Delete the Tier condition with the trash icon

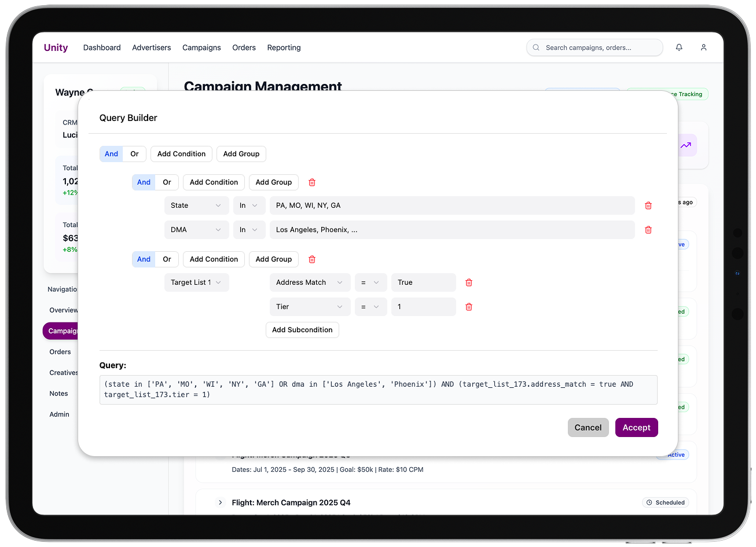468,307
